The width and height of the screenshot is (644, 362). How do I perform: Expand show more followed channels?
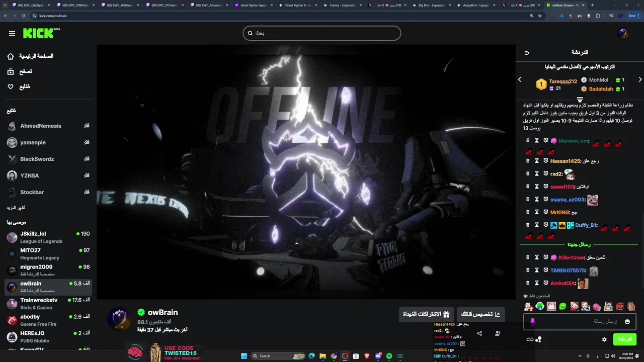pyautogui.click(x=16, y=208)
